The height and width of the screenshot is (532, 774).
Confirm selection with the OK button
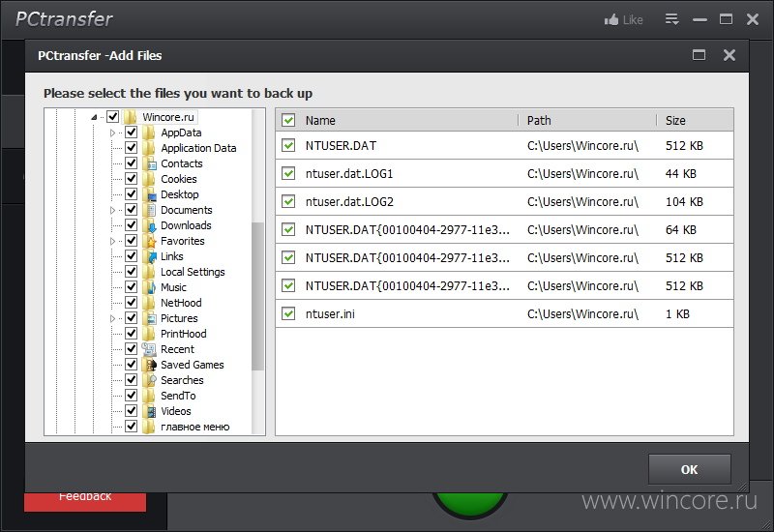(x=690, y=469)
